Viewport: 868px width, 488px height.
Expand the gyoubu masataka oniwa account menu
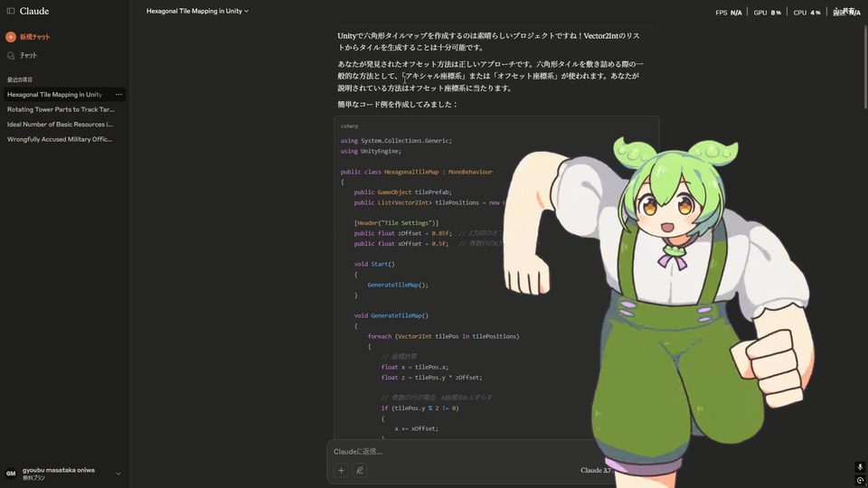click(x=118, y=474)
